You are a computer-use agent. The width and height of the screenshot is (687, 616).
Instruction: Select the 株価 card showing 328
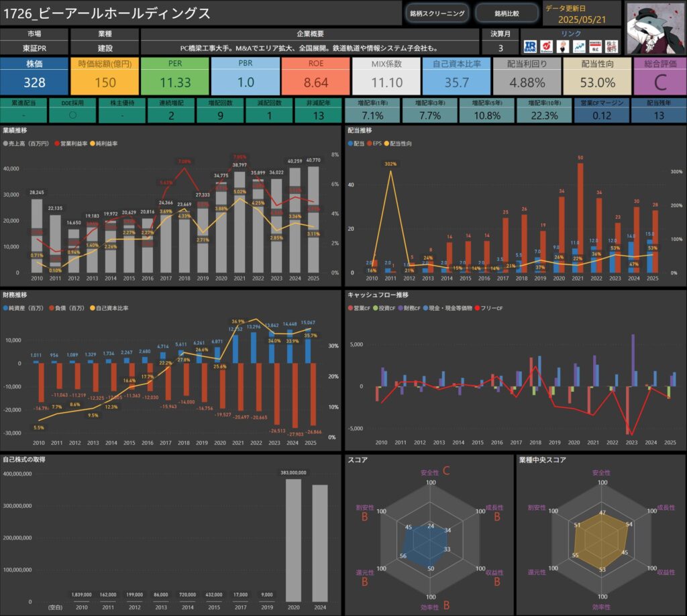pos(34,76)
